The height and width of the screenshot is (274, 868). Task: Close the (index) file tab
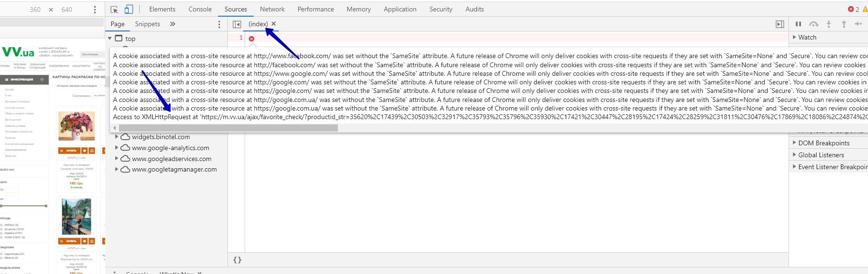(x=274, y=24)
